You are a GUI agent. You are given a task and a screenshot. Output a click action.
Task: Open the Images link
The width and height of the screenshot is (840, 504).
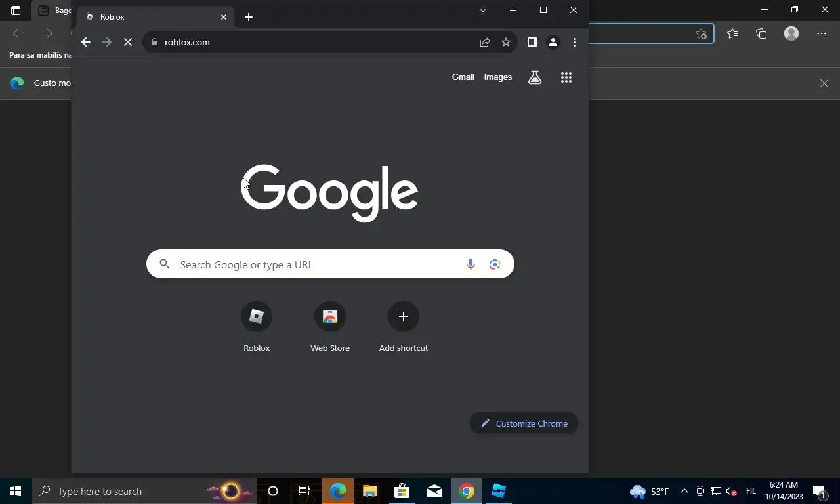pyautogui.click(x=497, y=77)
